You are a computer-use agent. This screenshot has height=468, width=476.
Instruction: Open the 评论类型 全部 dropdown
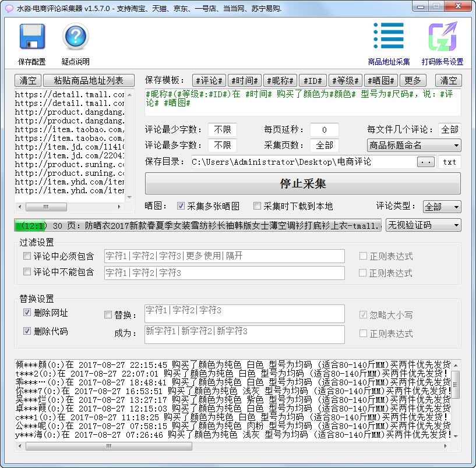[442, 207]
